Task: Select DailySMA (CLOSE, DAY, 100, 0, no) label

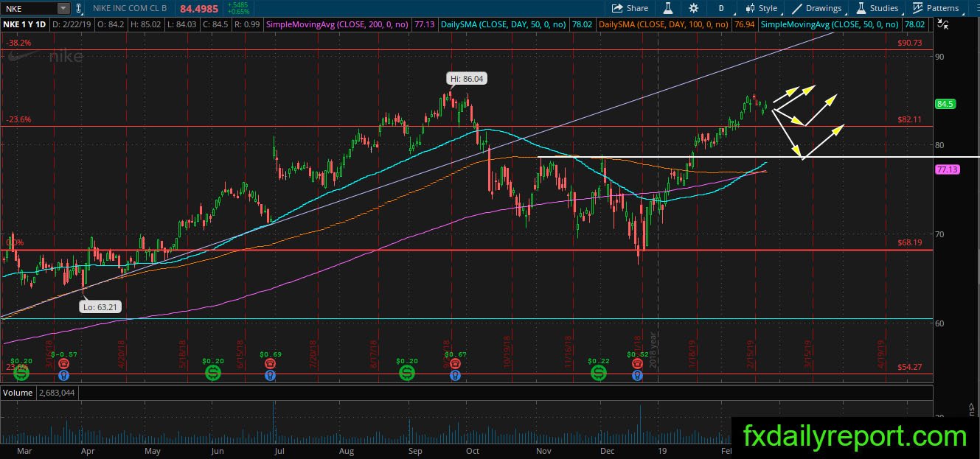Action: click(x=664, y=25)
